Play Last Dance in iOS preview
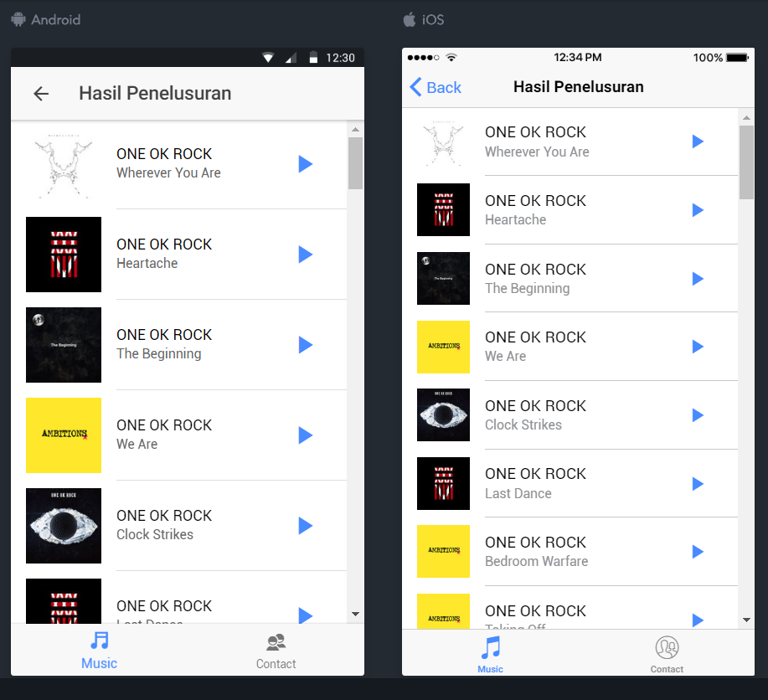This screenshot has width=768, height=700. pyautogui.click(x=698, y=484)
